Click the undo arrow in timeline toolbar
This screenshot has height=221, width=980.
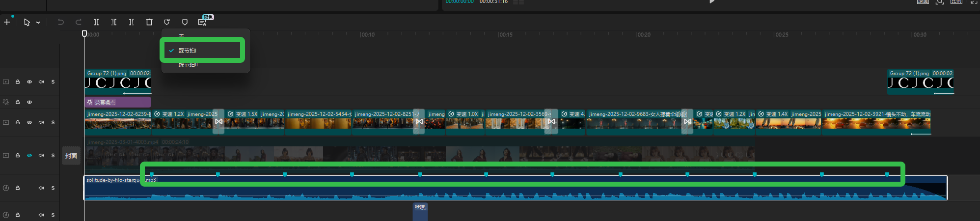pyautogui.click(x=61, y=22)
